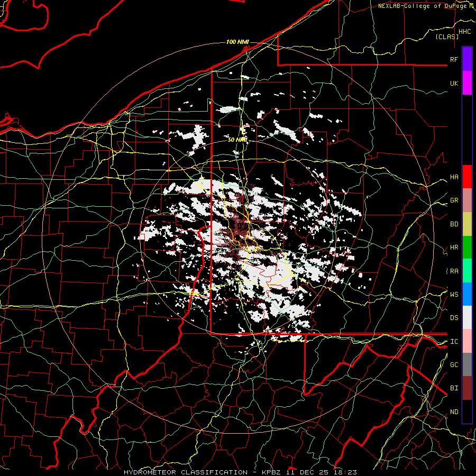The width and height of the screenshot is (476, 476).
Task: Click the [CLAS] label
Action: (447, 36)
